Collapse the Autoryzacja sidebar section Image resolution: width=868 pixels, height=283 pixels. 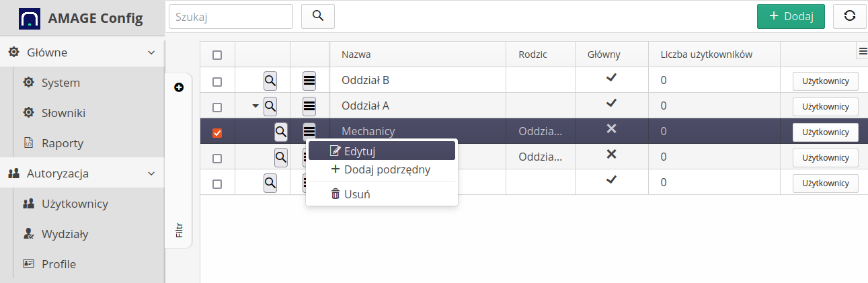point(151,173)
